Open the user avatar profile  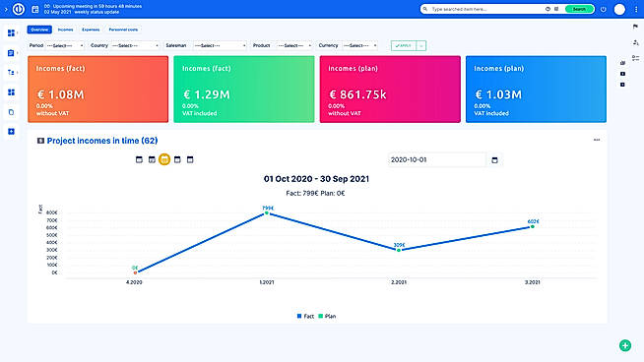(x=619, y=9)
